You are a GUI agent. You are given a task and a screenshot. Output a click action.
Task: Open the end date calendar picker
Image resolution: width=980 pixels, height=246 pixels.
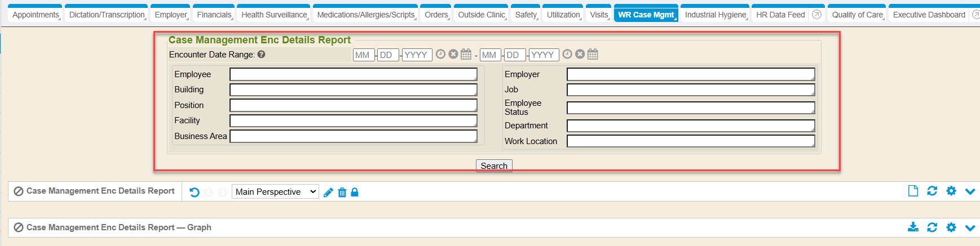(x=593, y=54)
